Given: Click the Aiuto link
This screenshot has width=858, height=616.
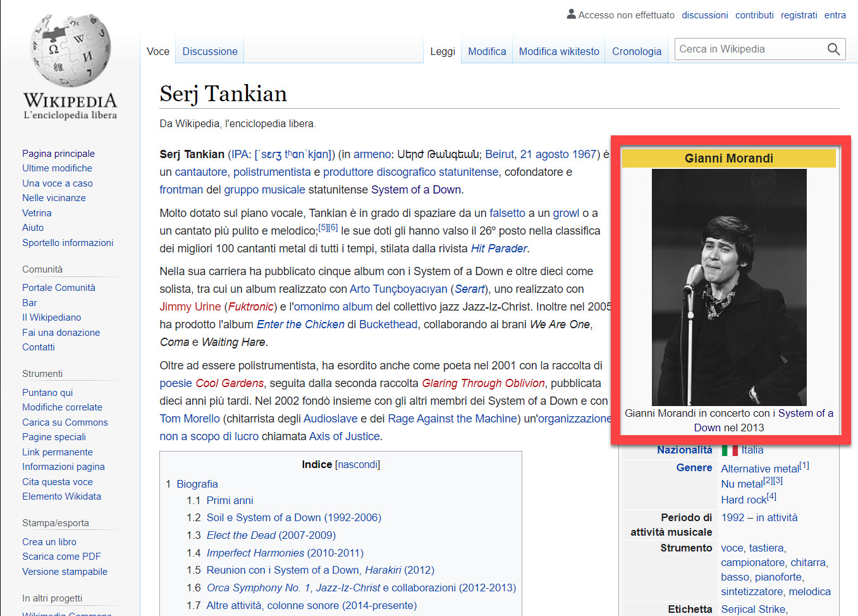Looking at the screenshot, I should [33, 228].
